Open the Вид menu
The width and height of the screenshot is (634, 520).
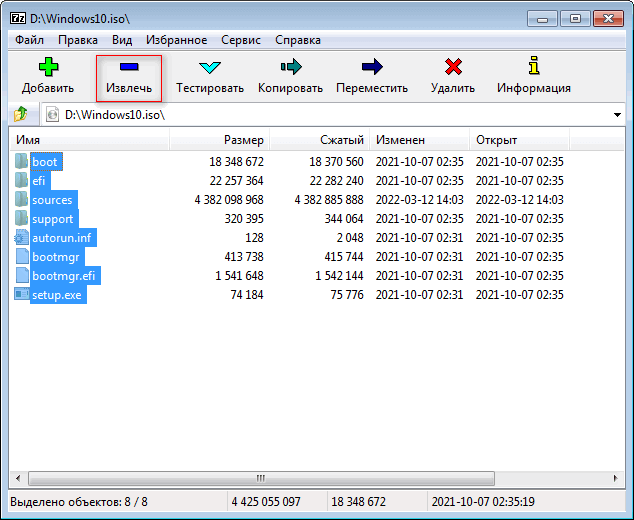pyautogui.click(x=122, y=40)
